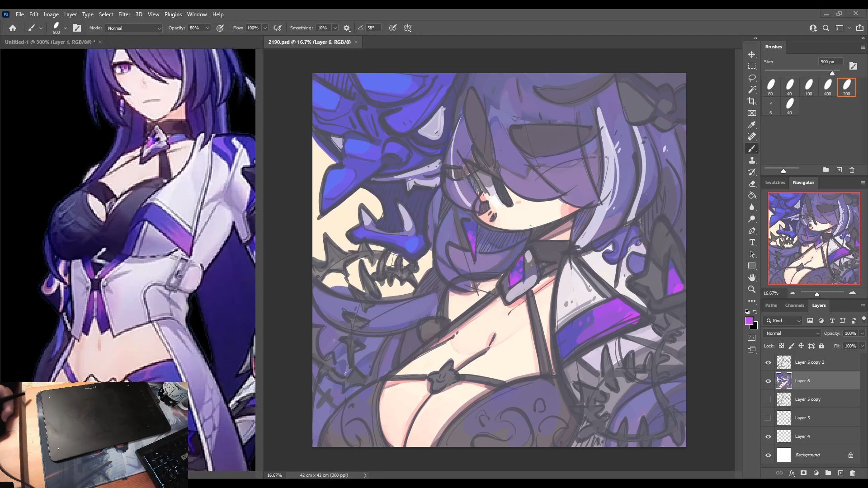
Task: Expand Flow value dropdown
Action: tap(265, 28)
